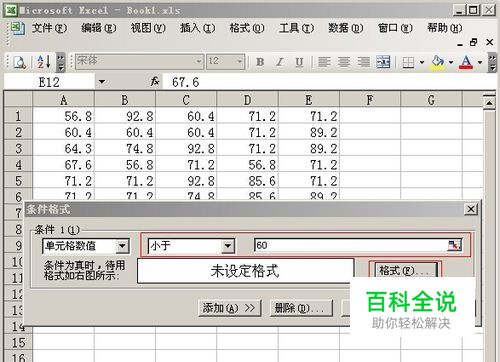
Task: Click the range selector icon in value field
Action: 454,246
